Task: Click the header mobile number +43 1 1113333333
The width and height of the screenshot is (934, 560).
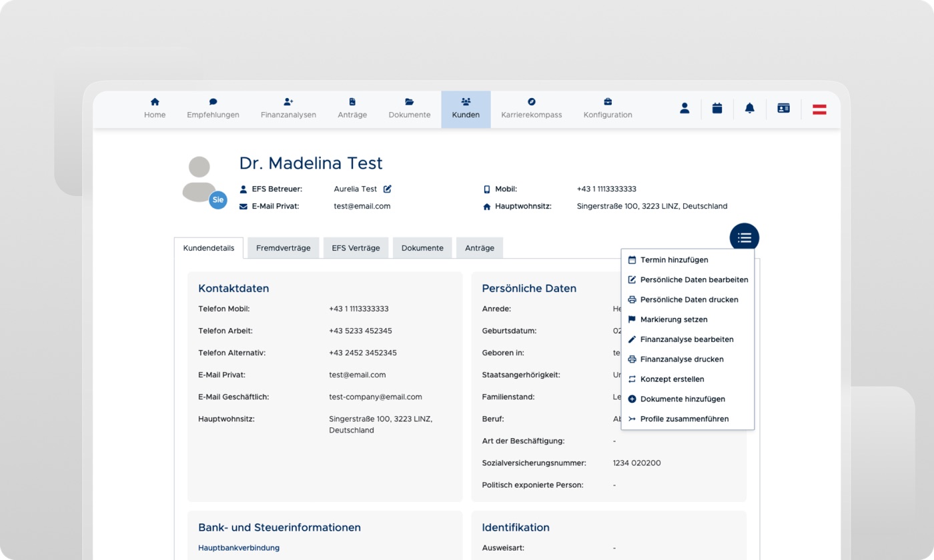Action: [x=606, y=189]
